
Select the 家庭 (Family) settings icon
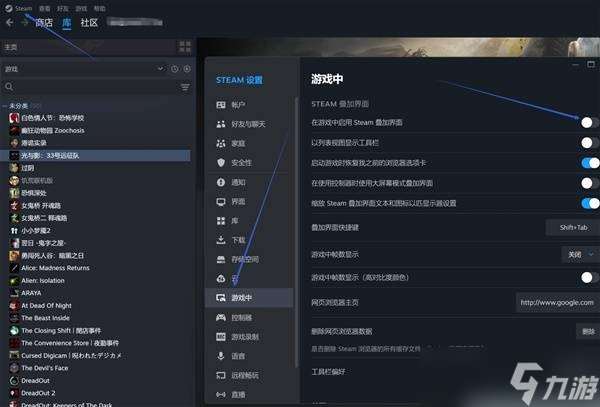click(221, 143)
